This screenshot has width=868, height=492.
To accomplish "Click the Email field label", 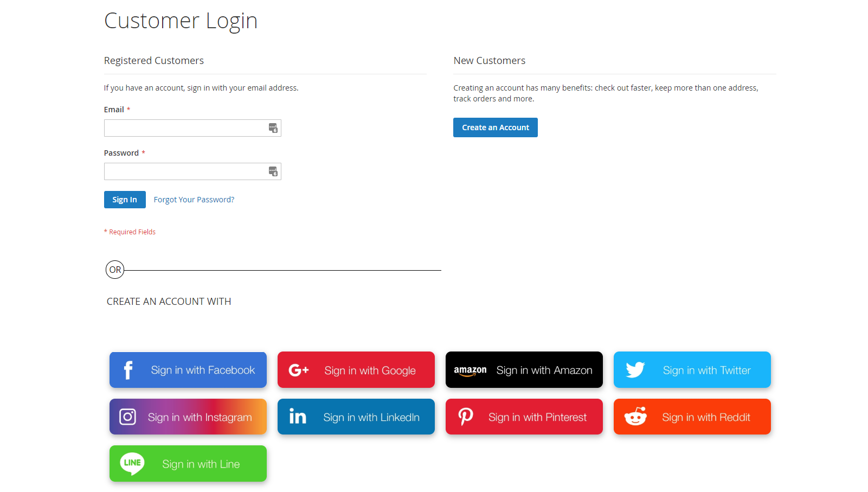I will (114, 110).
